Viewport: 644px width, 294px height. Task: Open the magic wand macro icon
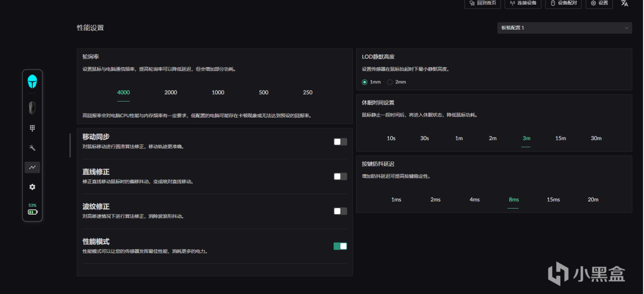pyautogui.click(x=32, y=148)
